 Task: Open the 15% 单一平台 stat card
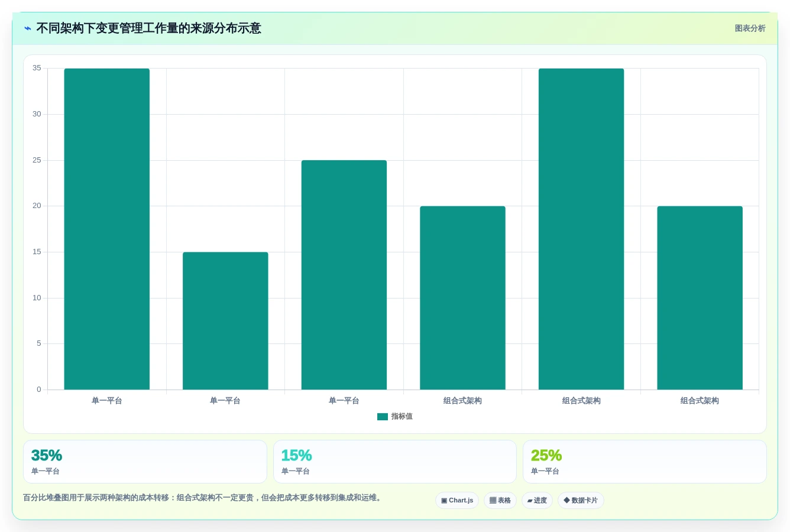395,462
